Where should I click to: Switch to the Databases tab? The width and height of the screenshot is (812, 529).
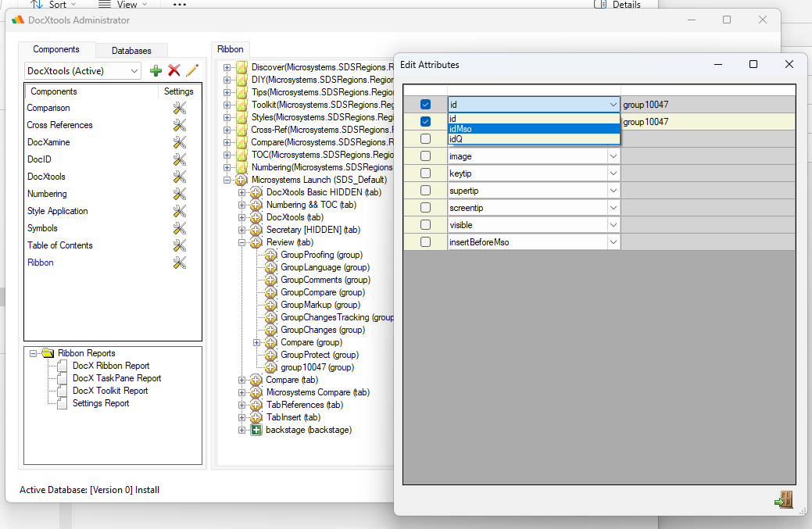(x=131, y=51)
